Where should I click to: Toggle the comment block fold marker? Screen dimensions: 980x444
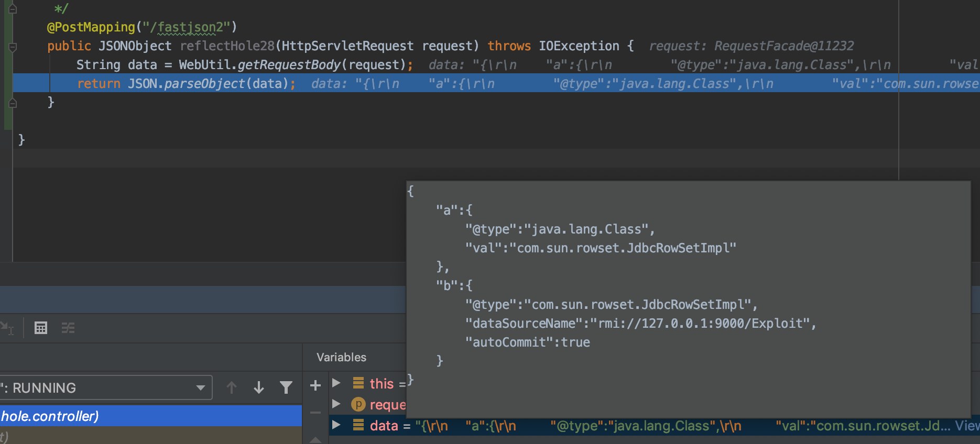tap(13, 8)
